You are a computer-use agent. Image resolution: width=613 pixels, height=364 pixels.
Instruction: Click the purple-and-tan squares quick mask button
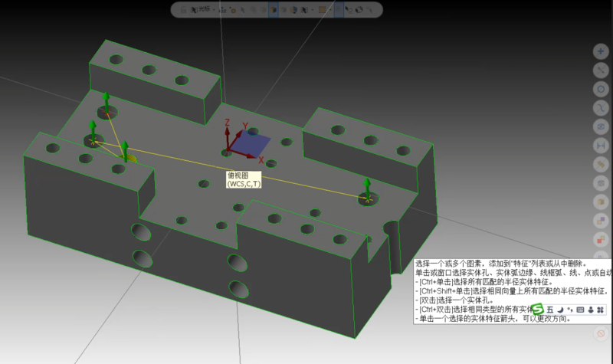pyautogui.click(x=601, y=221)
